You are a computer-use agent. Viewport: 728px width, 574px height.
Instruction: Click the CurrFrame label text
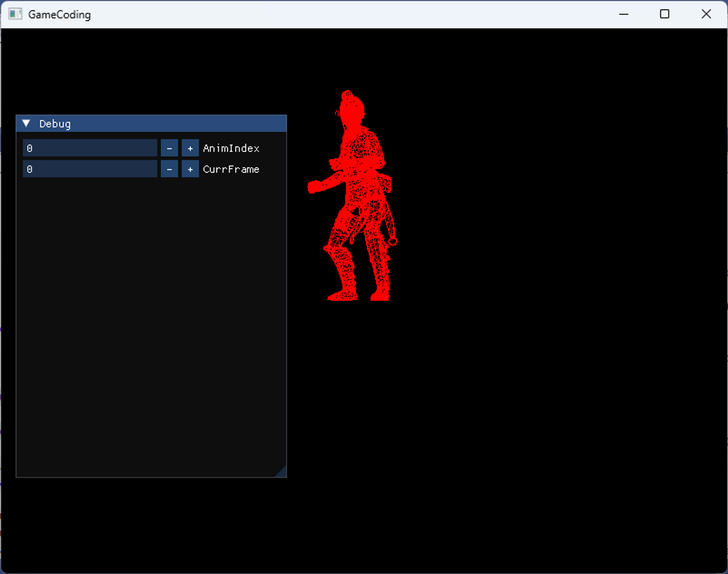click(x=231, y=169)
